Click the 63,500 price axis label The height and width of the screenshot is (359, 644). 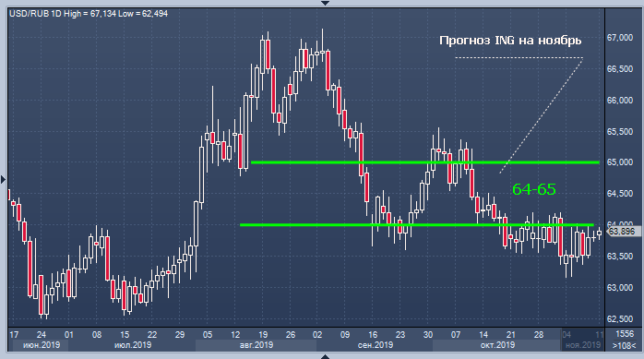point(620,257)
